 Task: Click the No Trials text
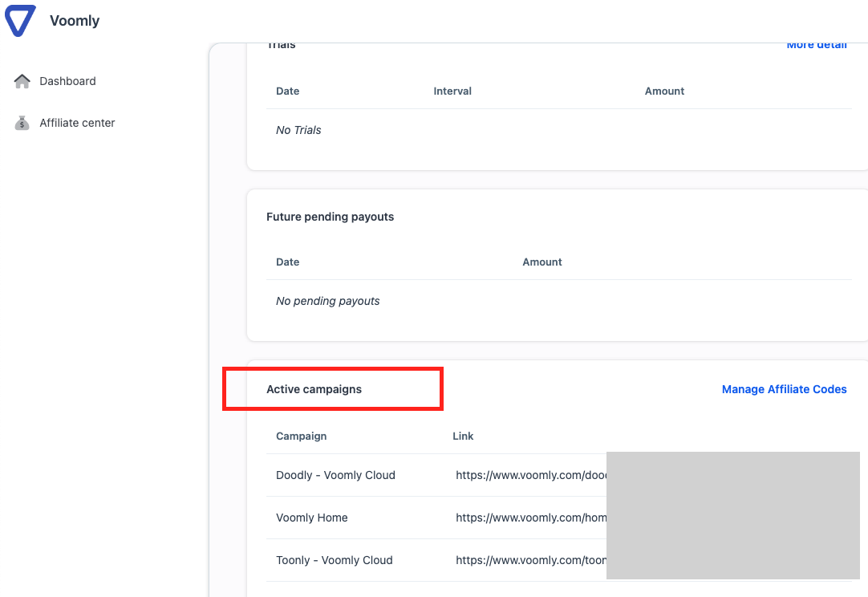tap(298, 130)
